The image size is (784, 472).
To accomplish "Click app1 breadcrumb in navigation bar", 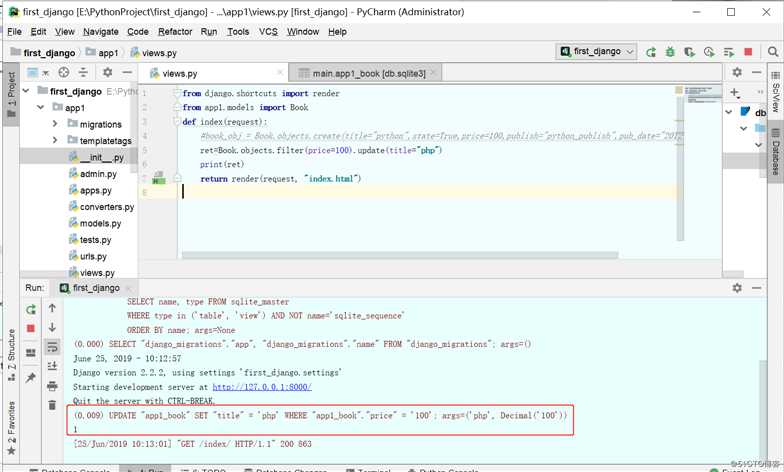I will 102,52.
